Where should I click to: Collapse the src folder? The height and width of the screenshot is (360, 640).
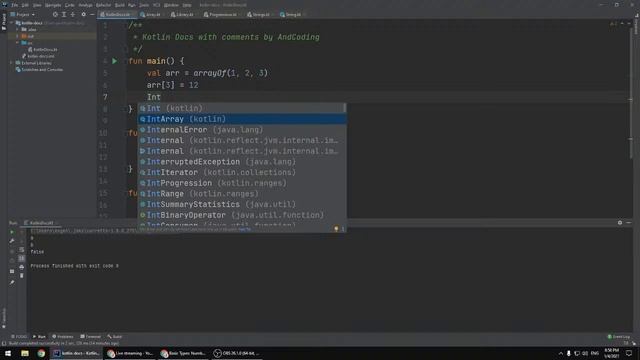pos(18,43)
